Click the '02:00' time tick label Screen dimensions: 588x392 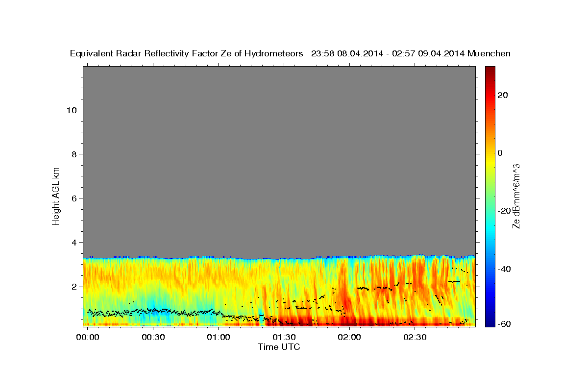pos(349,337)
